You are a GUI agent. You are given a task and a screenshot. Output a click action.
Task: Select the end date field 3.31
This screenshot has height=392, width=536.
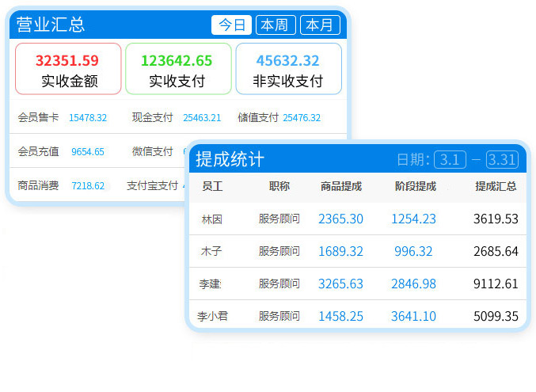click(502, 160)
